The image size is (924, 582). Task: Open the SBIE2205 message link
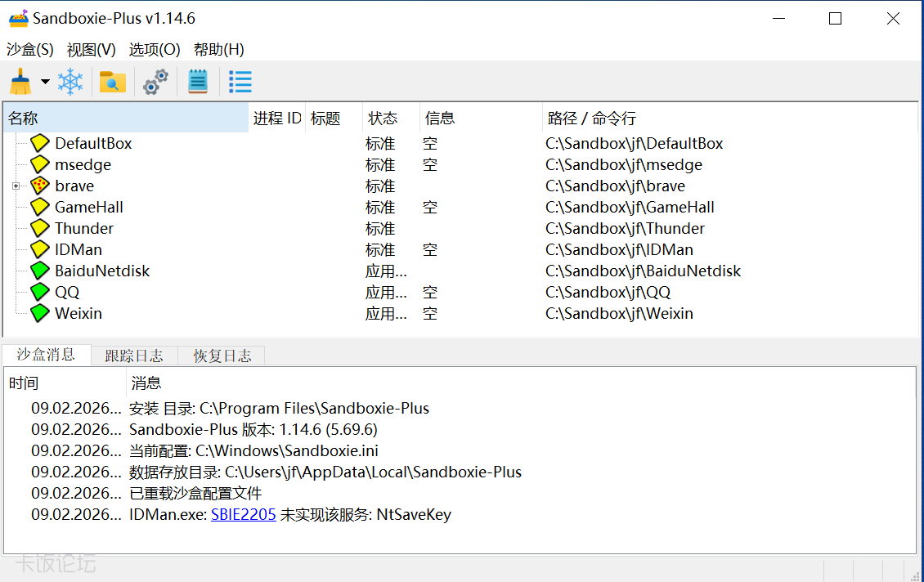click(243, 514)
